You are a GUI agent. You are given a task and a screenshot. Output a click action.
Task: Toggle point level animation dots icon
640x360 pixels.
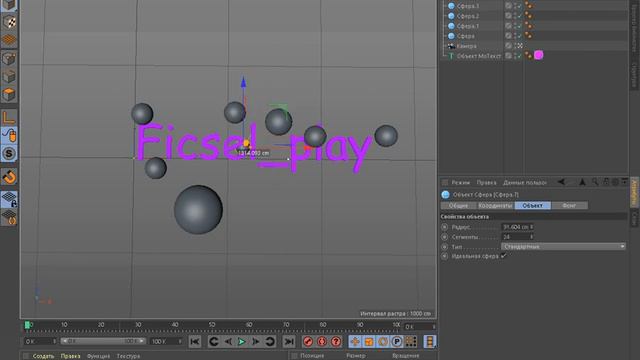click(x=411, y=342)
